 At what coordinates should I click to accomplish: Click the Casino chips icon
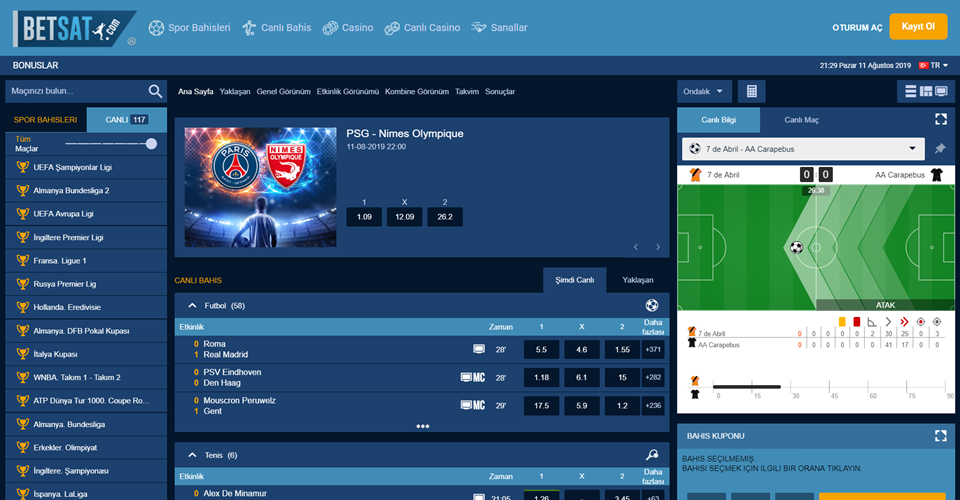[x=330, y=28]
